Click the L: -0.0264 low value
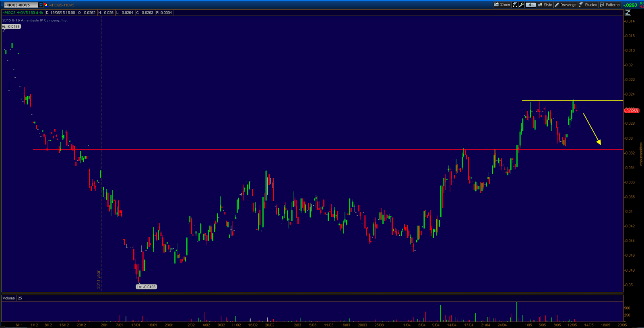Viewport: 644px width, 328px height. point(125,13)
